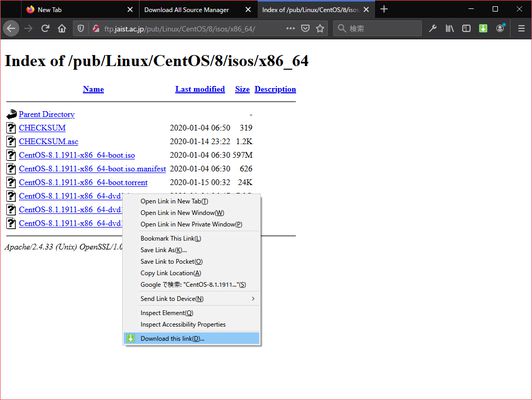Click the 597M size value

click(243, 155)
